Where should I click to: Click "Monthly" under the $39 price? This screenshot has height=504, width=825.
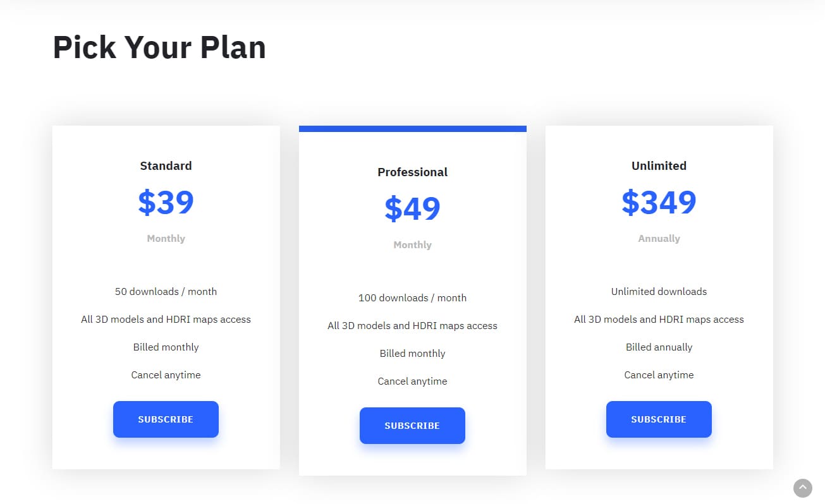click(166, 239)
